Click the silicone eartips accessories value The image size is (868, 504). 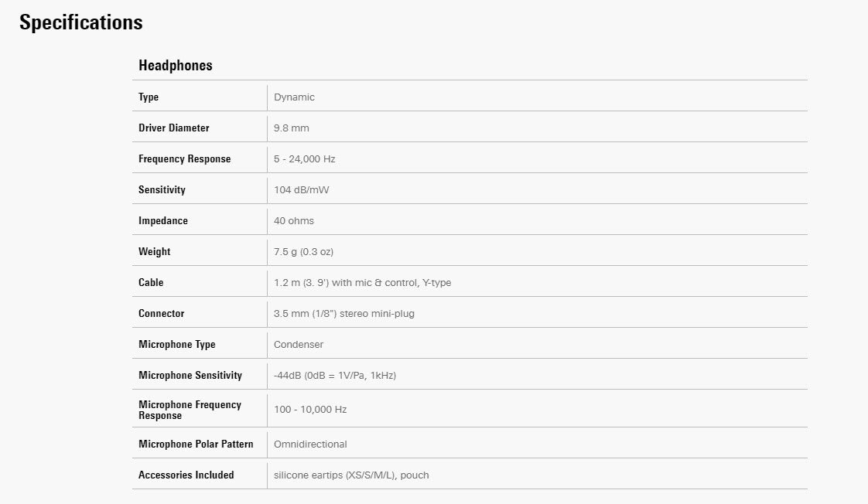[x=350, y=475]
